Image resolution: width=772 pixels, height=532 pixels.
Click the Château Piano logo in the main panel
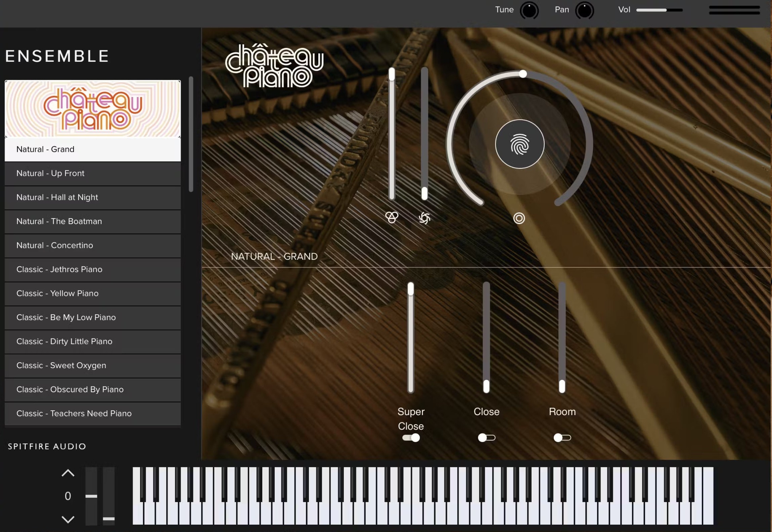click(274, 65)
